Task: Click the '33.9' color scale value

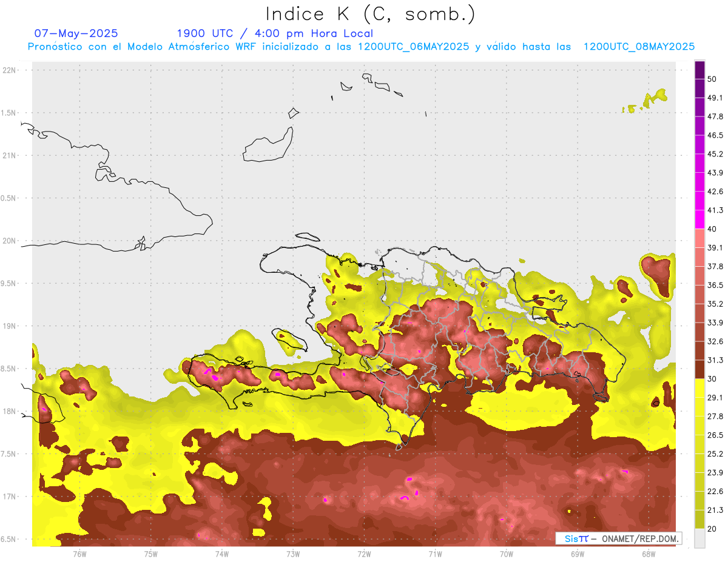Action: pos(715,323)
